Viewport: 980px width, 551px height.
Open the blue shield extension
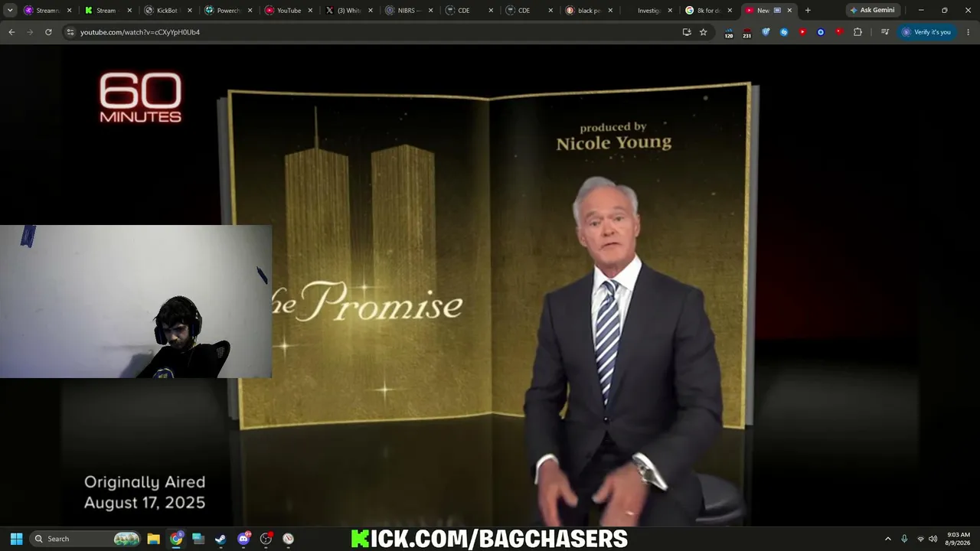(766, 32)
